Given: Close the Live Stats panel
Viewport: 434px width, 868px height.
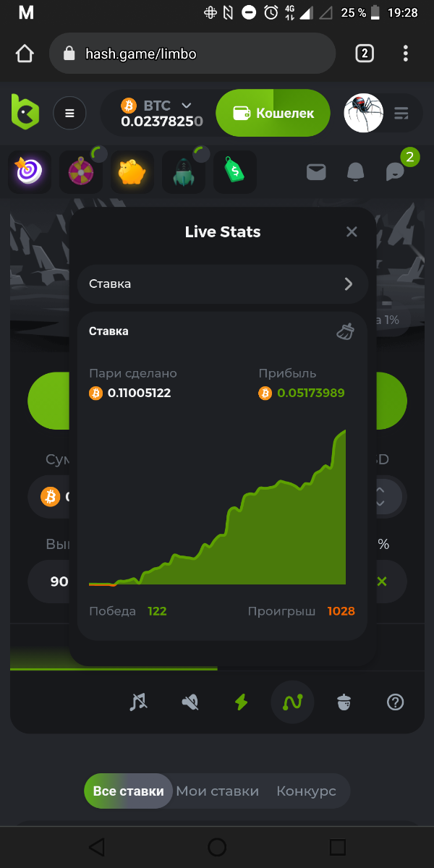Looking at the screenshot, I should (x=352, y=232).
